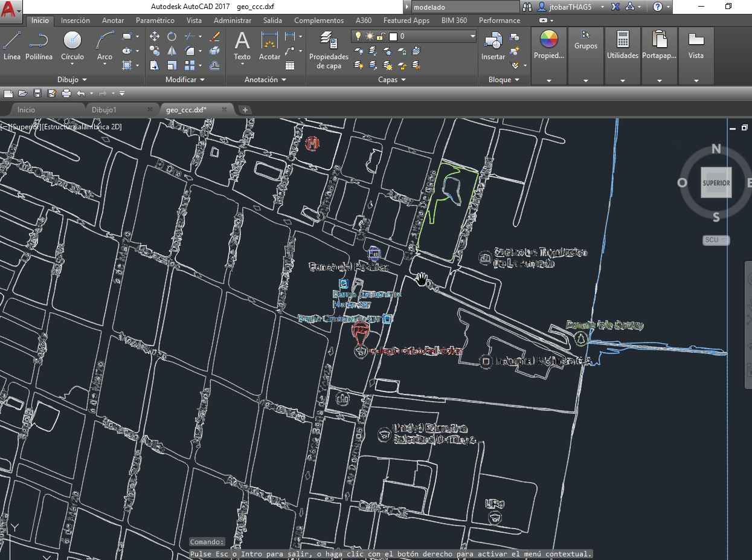Select the Hatch tool in Dibujo panel

127,65
